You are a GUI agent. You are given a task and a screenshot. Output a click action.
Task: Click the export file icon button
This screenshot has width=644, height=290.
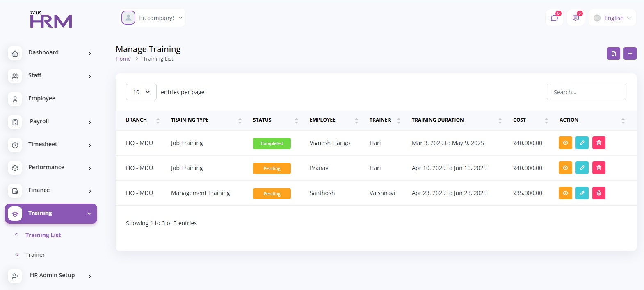(x=613, y=53)
